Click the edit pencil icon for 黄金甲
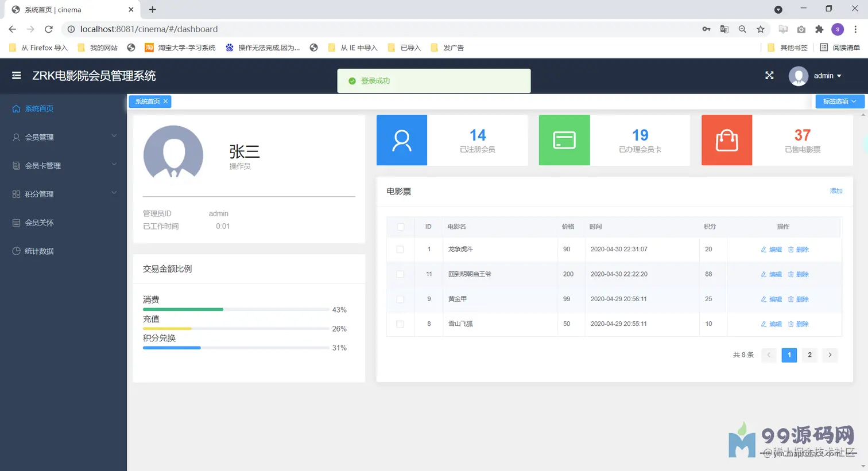Viewport: 868px width, 471px height. coord(764,299)
